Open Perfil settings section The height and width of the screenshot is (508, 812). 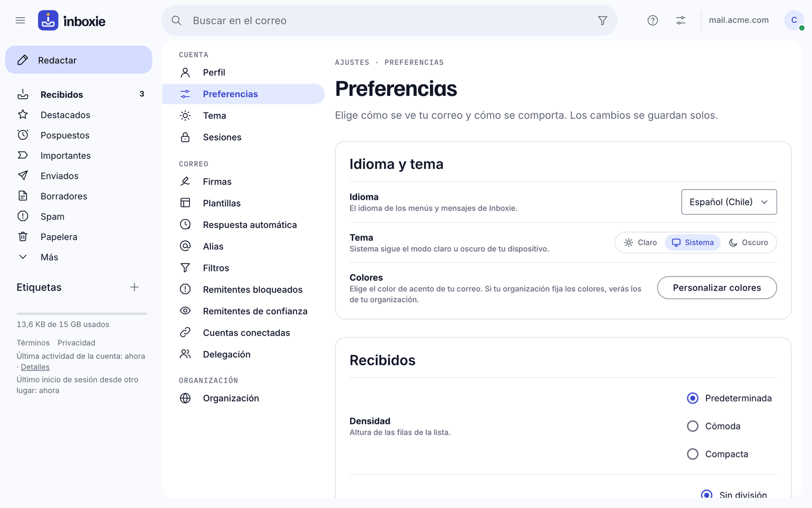coord(244,72)
